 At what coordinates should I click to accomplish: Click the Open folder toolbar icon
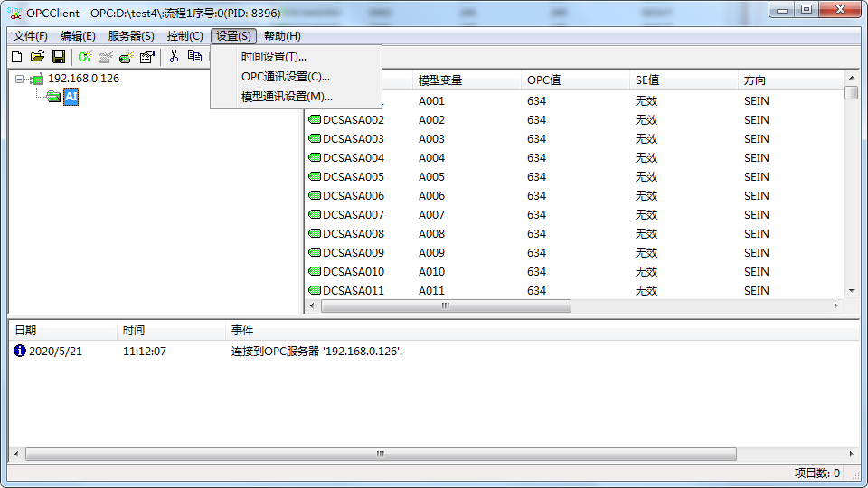click(37, 56)
